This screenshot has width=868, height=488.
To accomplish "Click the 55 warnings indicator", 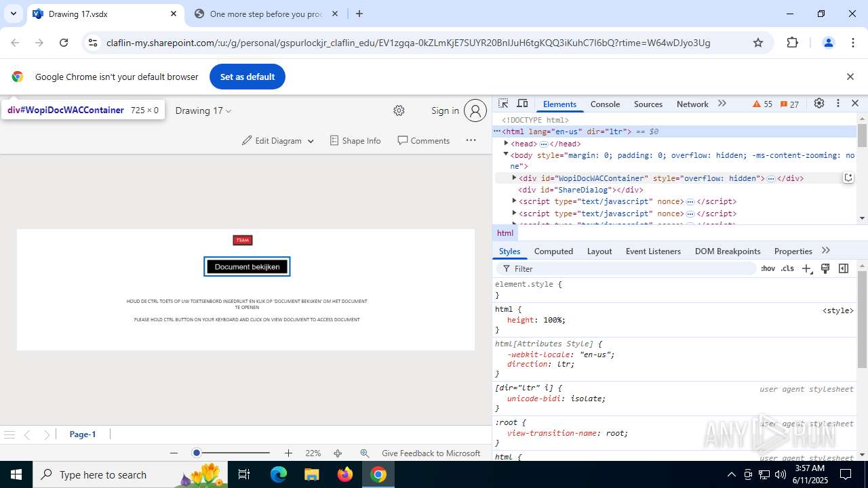I will pos(763,104).
